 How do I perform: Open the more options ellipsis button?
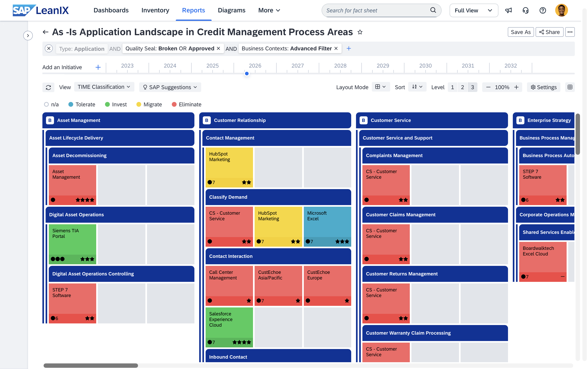point(570,32)
